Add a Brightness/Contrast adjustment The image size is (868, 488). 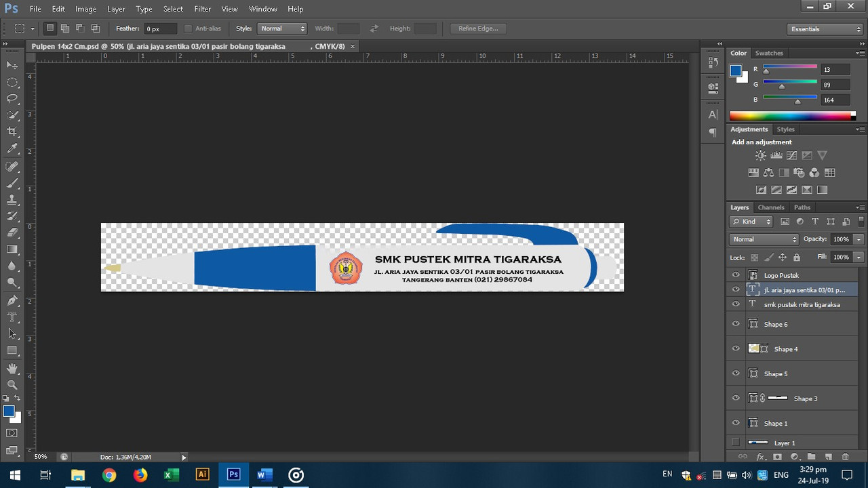click(x=761, y=155)
